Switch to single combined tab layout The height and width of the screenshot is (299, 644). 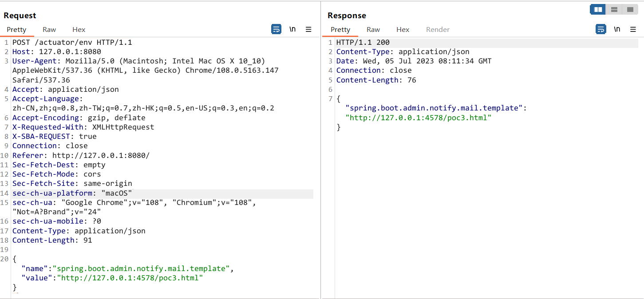pyautogui.click(x=629, y=9)
